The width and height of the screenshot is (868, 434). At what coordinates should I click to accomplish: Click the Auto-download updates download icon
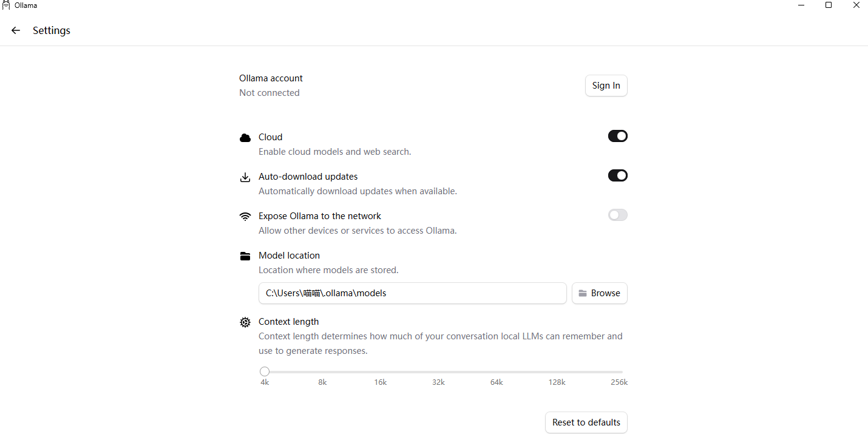(x=245, y=177)
